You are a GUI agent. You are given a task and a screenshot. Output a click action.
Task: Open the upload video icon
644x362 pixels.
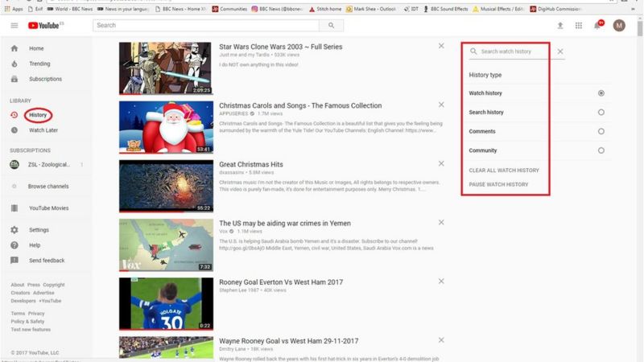[559, 26]
